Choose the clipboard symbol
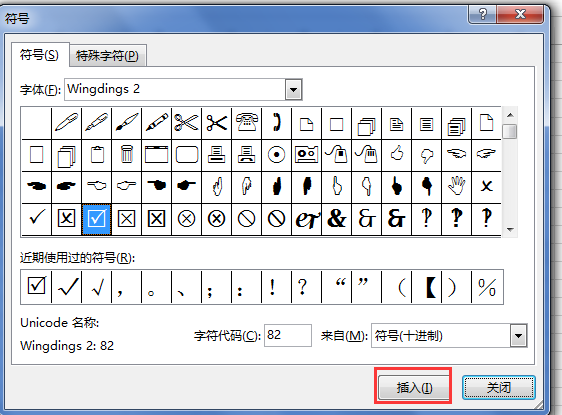 click(x=97, y=154)
